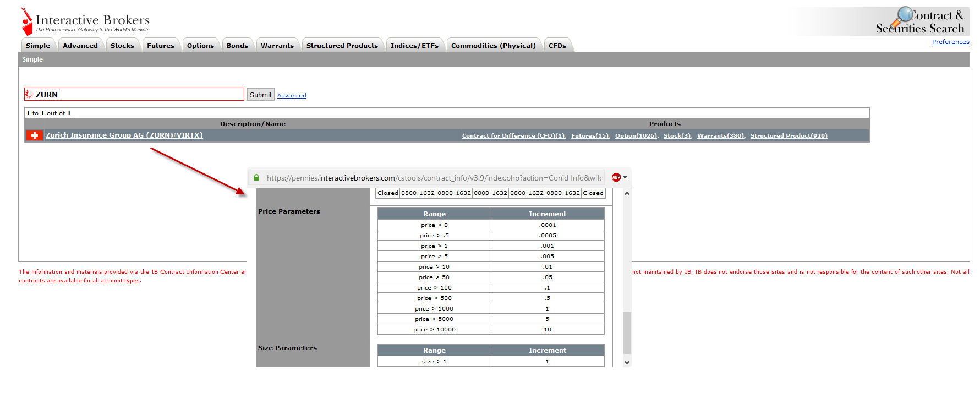Open Contract for Difference (CFD)(1) link

tap(513, 136)
